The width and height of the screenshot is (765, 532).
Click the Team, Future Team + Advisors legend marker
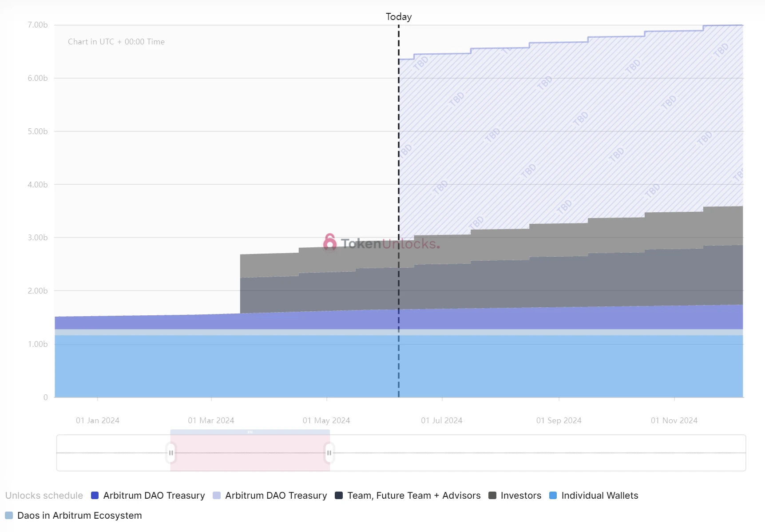(339, 496)
